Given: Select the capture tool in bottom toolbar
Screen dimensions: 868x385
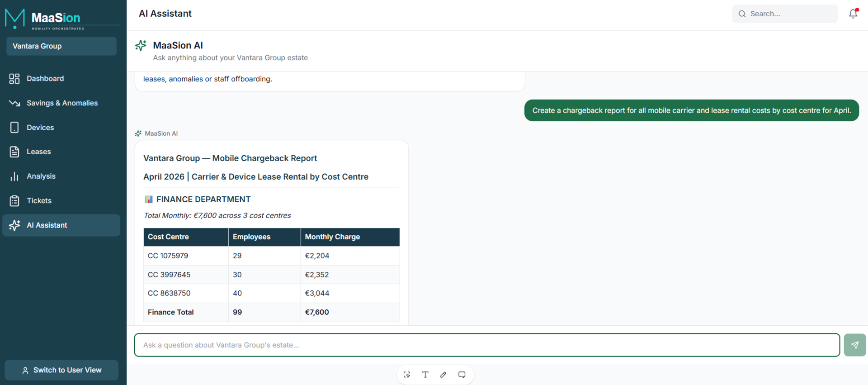Looking at the screenshot, I should pos(407,375).
